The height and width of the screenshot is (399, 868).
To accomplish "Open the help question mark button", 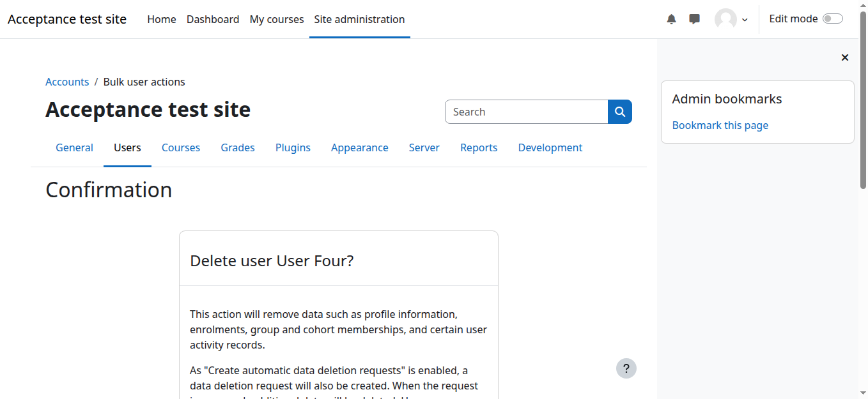I will (x=626, y=368).
